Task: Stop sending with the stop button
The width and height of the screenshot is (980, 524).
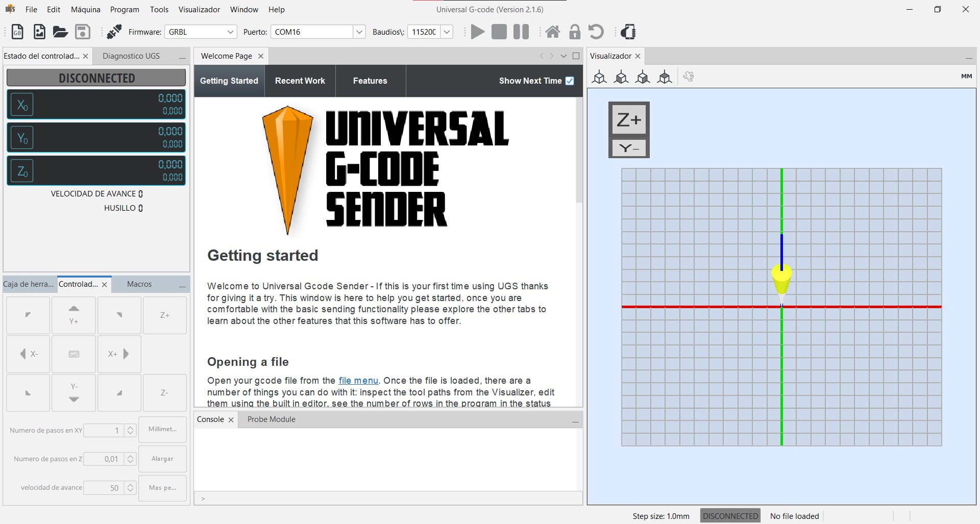Action: [x=499, y=32]
